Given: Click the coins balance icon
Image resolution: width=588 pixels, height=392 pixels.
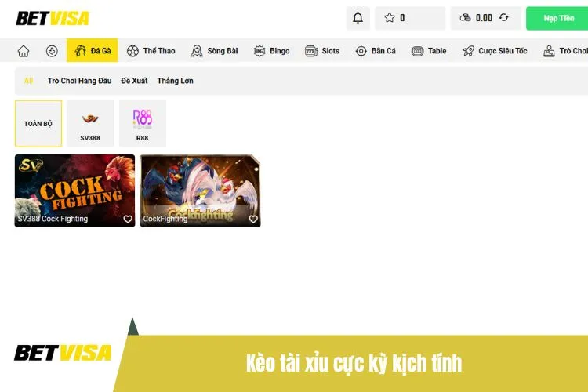Looking at the screenshot, I should (x=466, y=17).
